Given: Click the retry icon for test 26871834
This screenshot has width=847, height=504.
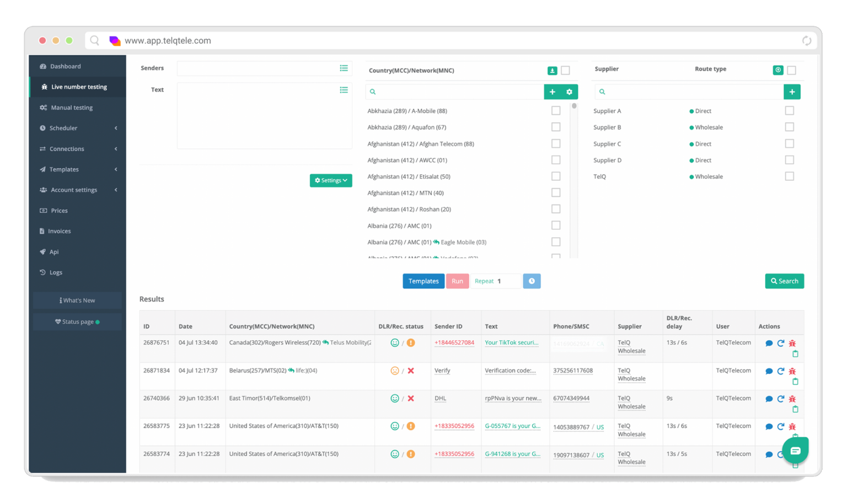Looking at the screenshot, I should click(781, 371).
